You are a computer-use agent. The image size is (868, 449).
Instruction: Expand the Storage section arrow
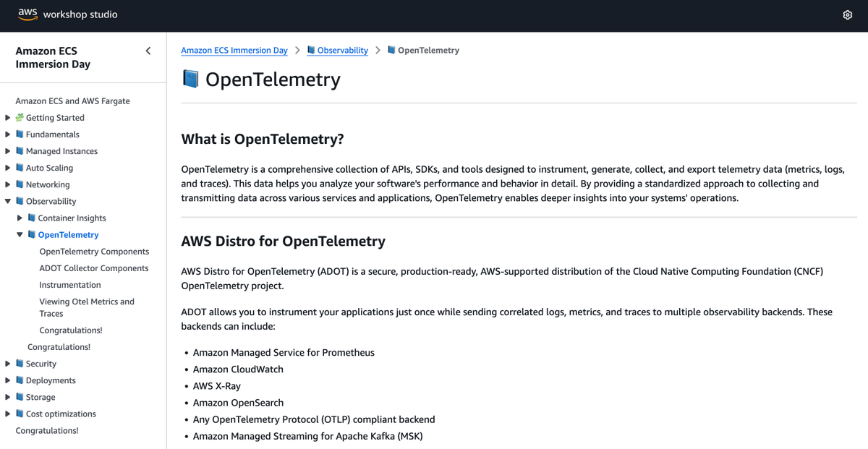(8, 396)
